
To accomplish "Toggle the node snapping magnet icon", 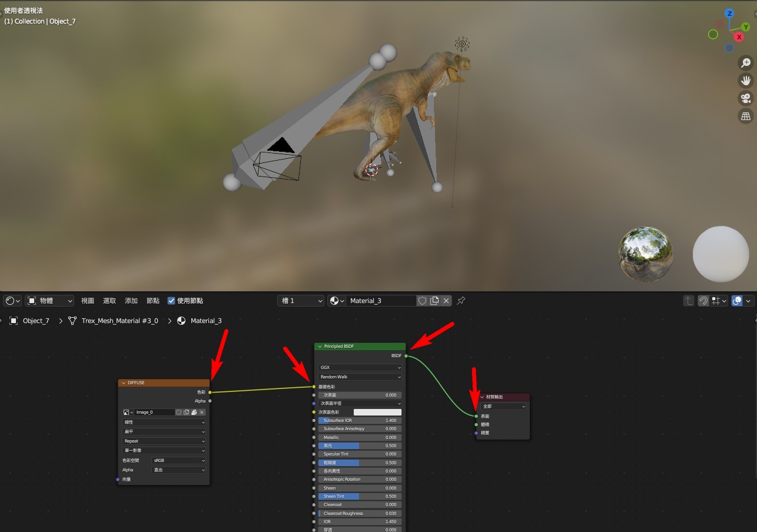I will click(703, 301).
